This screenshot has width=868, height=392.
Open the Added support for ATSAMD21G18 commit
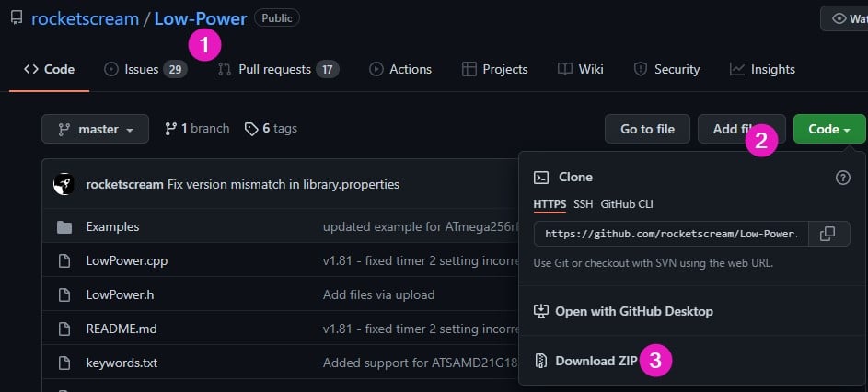(421, 363)
